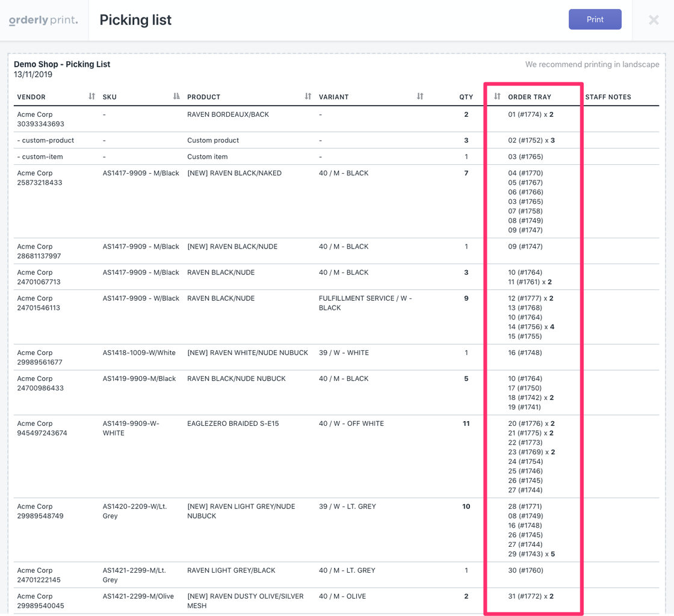The width and height of the screenshot is (674, 616).
Task: Select the Custom product row
Action: tap(213, 140)
